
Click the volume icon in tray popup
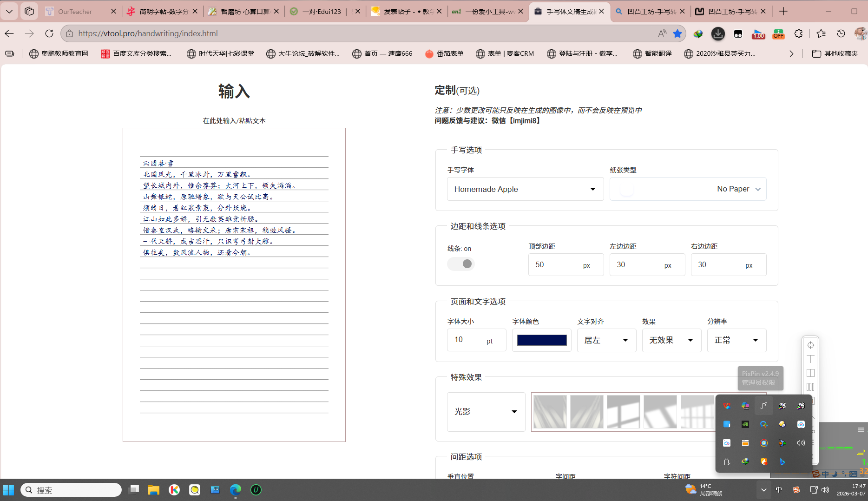(x=801, y=443)
